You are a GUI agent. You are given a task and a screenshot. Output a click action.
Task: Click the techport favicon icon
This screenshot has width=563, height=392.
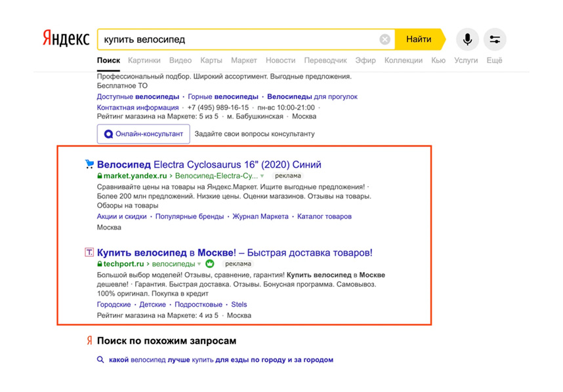point(89,252)
